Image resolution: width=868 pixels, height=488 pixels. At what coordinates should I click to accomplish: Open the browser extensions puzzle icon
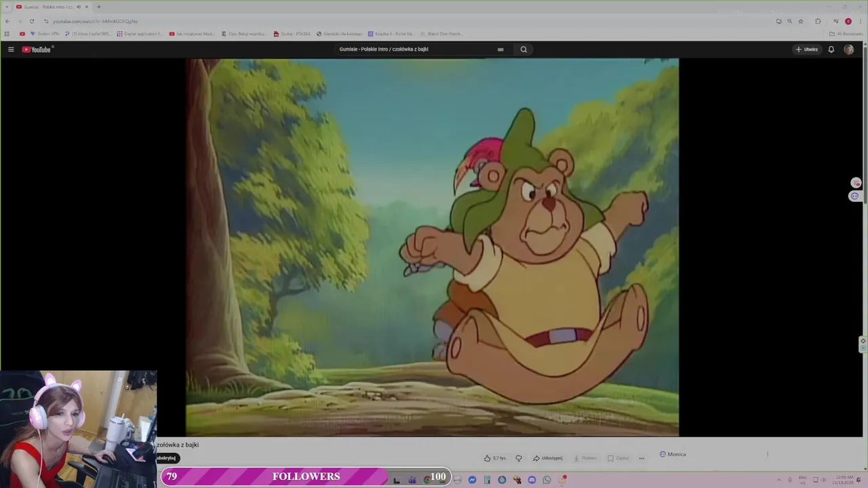click(x=818, y=21)
